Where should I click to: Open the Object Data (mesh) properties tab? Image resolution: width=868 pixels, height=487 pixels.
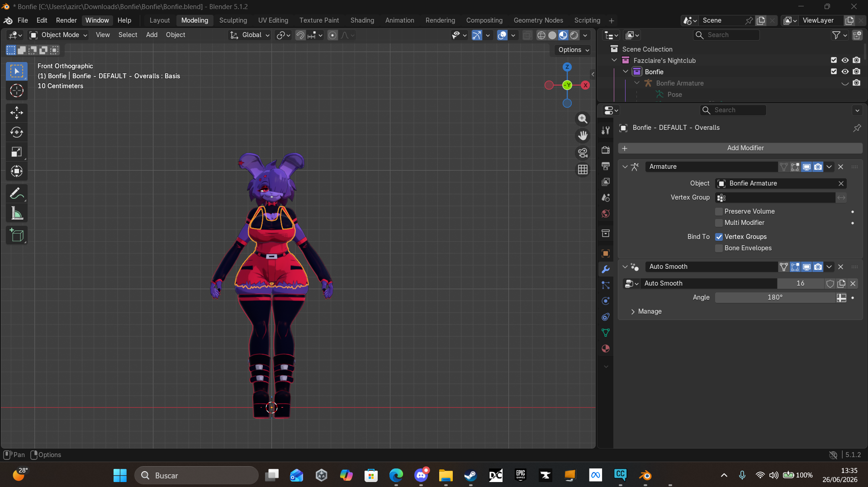pos(606,333)
